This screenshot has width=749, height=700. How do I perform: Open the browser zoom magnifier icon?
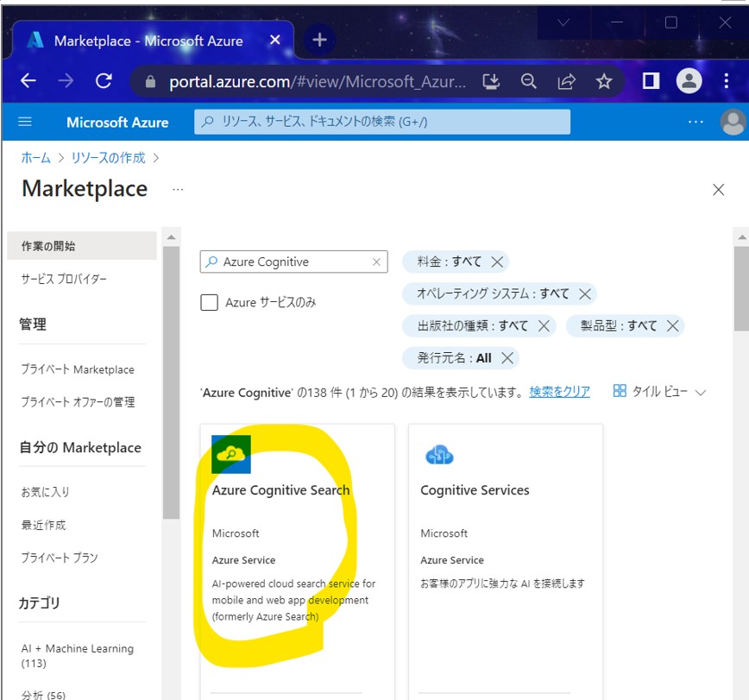(x=528, y=81)
